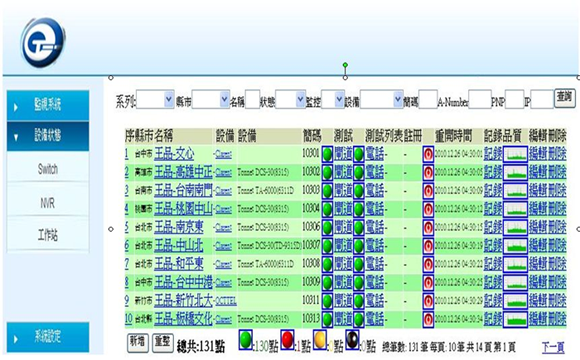
Task: Click the second green test light in row 5
Action: (x=358, y=227)
